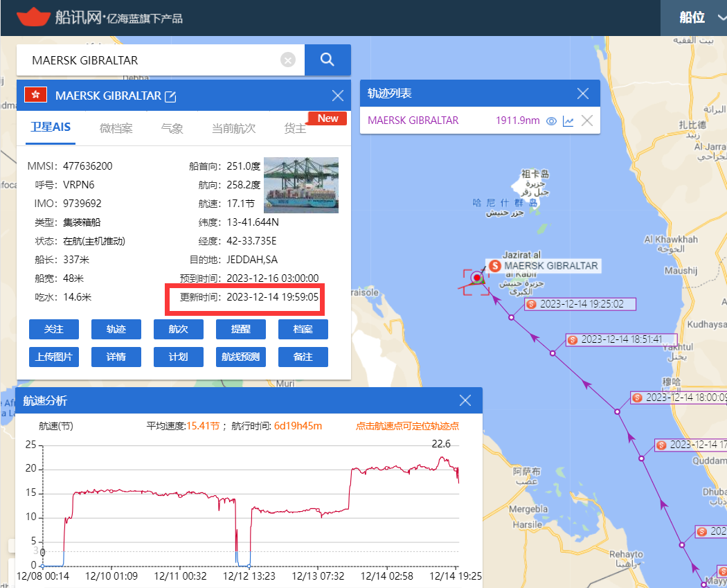727x588 pixels.
Task: Clear the MAERSK GIBRALTAR search text
Action: tap(288, 60)
